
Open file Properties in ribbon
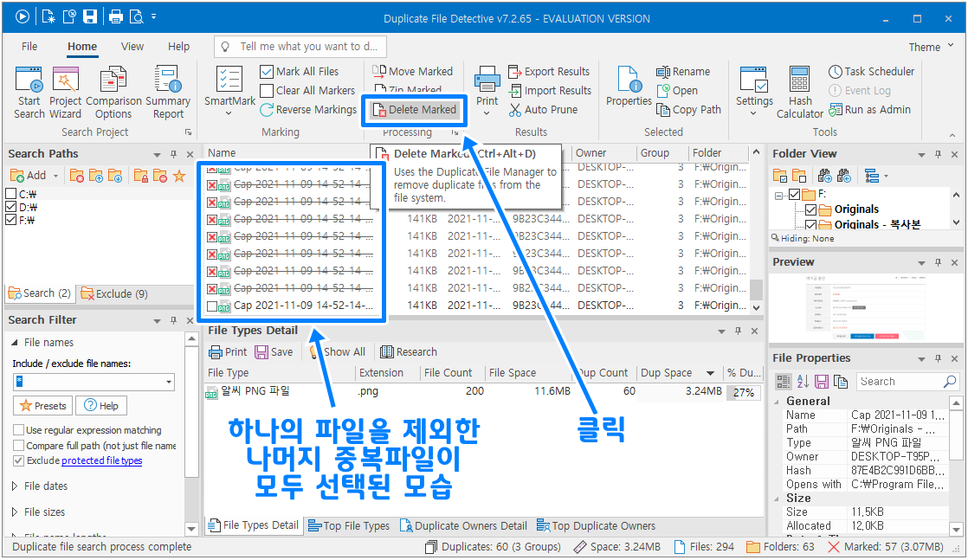pos(629,87)
